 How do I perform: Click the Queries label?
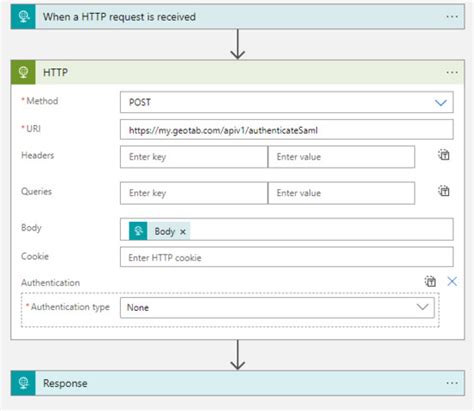[x=36, y=191]
